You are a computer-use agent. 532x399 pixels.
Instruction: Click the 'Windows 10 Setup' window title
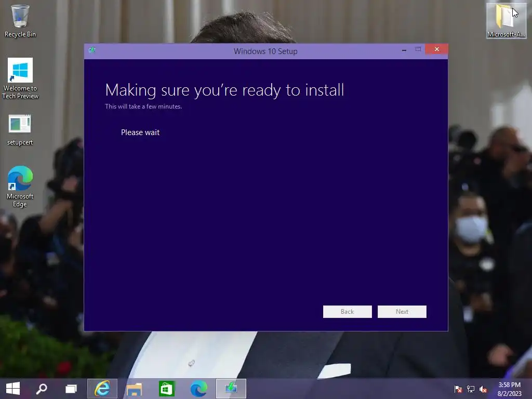[265, 51]
